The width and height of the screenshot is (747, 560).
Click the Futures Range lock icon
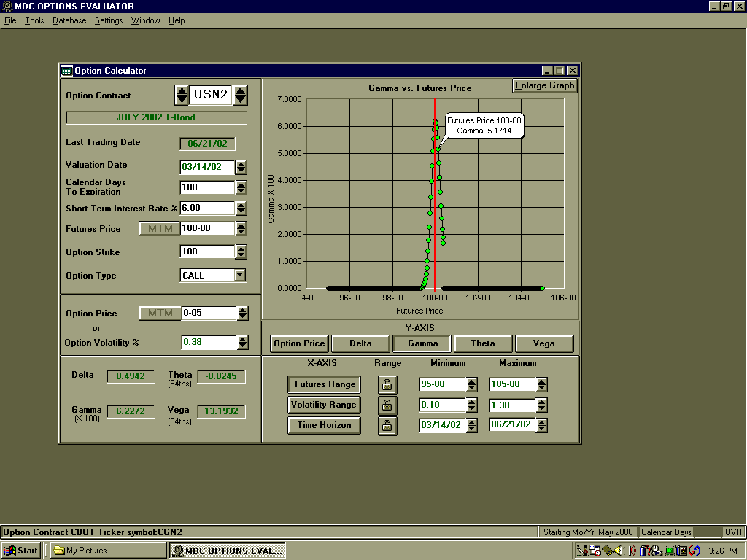click(387, 384)
